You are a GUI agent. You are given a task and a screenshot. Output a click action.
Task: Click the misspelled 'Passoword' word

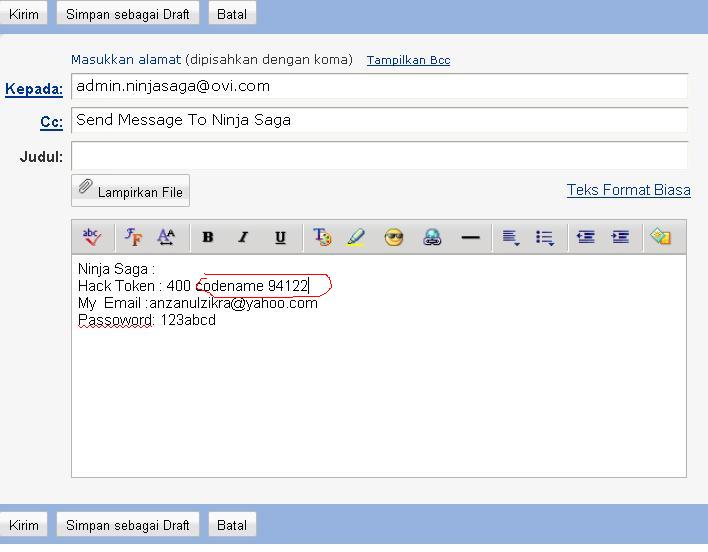pos(116,320)
